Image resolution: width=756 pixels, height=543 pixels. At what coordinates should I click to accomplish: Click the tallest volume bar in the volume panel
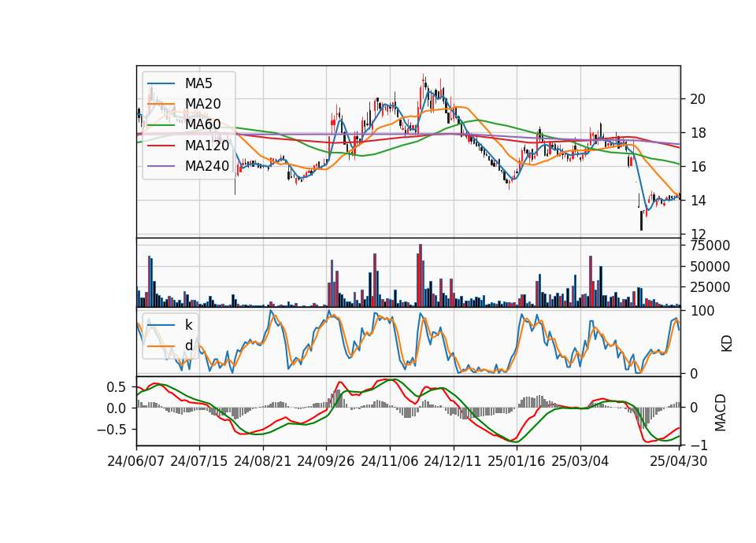tap(421, 275)
